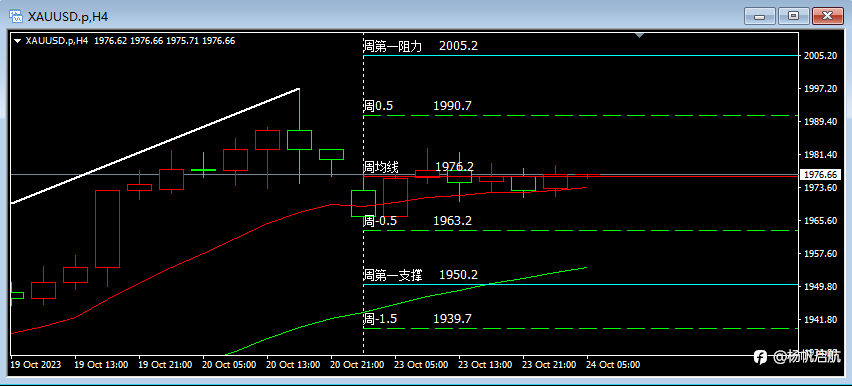The image size is (852, 386).
Task: Click the 2005.20 price scale value
Action: click(x=820, y=55)
